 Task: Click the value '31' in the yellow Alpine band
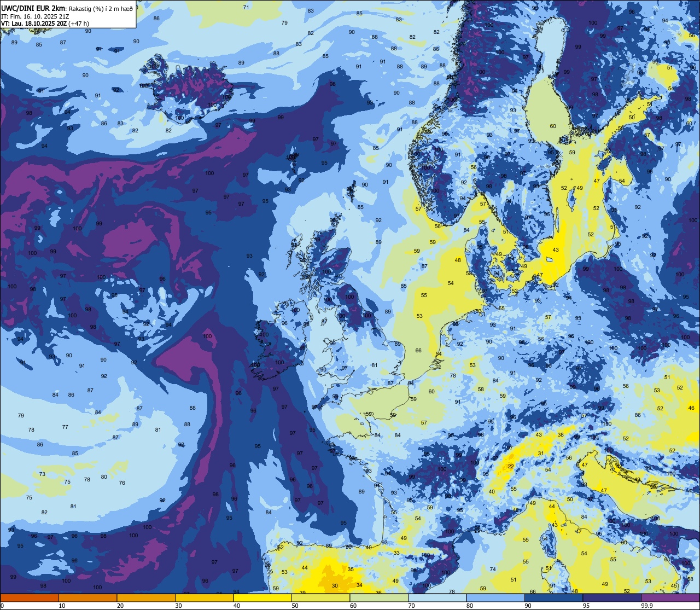[x=541, y=453]
